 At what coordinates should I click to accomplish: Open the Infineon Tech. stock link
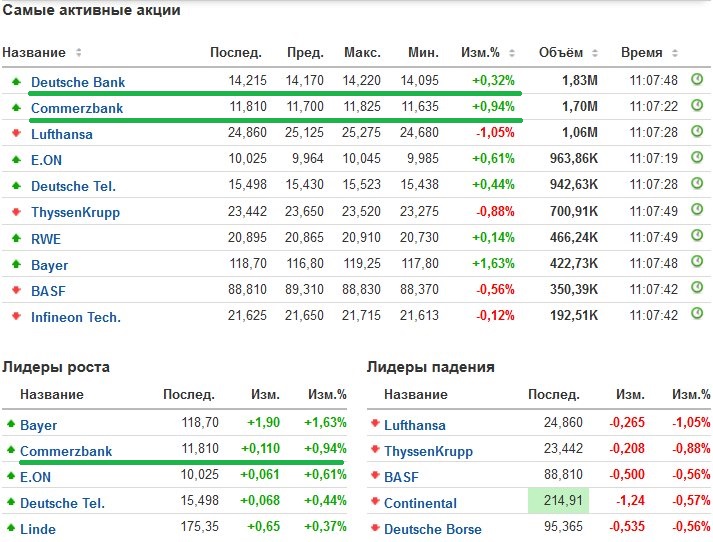coord(76,317)
